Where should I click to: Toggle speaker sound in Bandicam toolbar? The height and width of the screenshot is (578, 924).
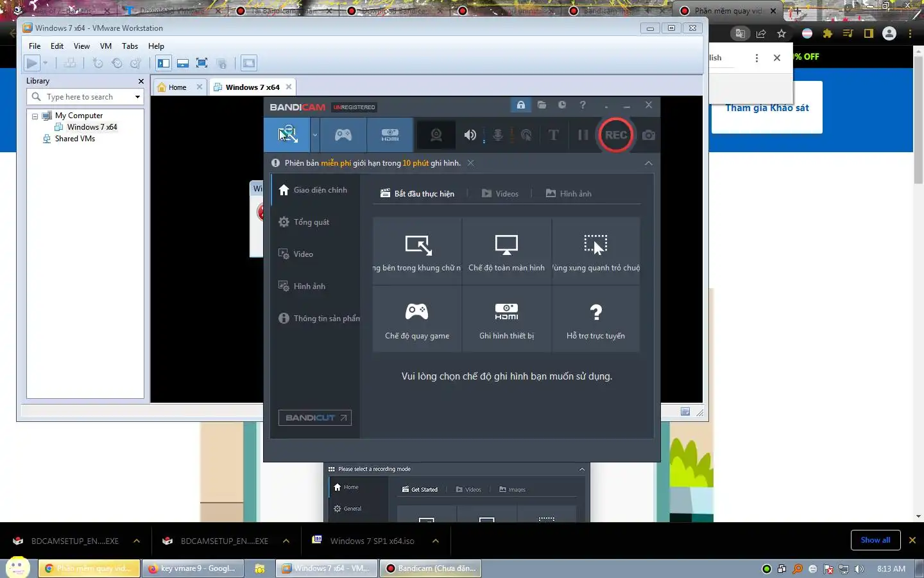[x=470, y=135]
